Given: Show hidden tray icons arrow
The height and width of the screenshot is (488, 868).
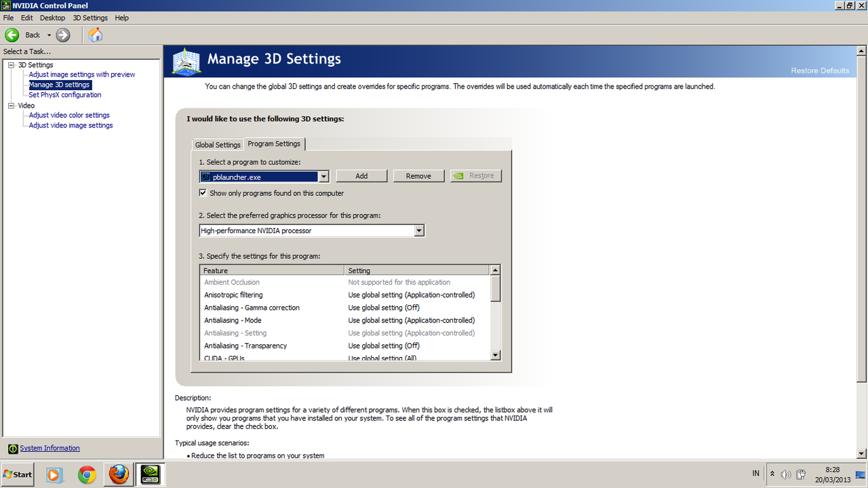Looking at the screenshot, I should pyautogui.click(x=772, y=474).
